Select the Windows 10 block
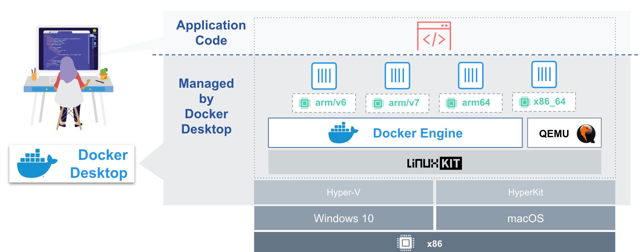Image resolution: width=644 pixels, height=252 pixels. pos(343,218)
